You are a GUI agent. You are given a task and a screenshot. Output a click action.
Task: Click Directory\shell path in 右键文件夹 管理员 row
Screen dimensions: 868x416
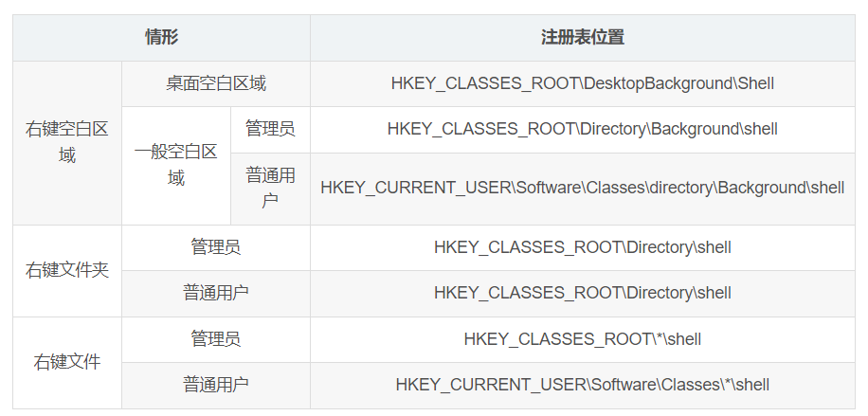point(582,247)
